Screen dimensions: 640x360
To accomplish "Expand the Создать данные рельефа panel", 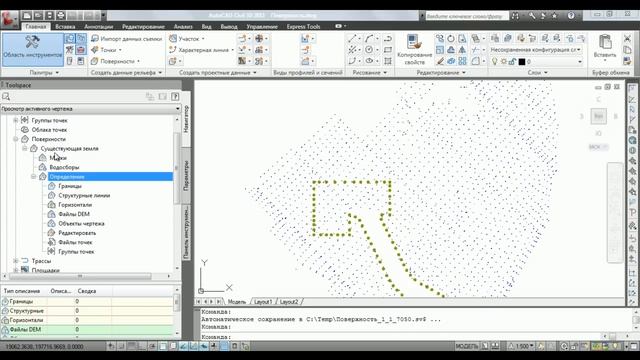I will pyautogui.click(x=126, y=72).
